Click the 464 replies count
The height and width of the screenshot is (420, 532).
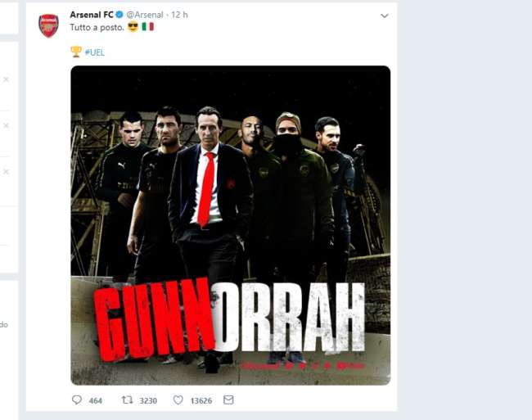(x=95, y=400)
